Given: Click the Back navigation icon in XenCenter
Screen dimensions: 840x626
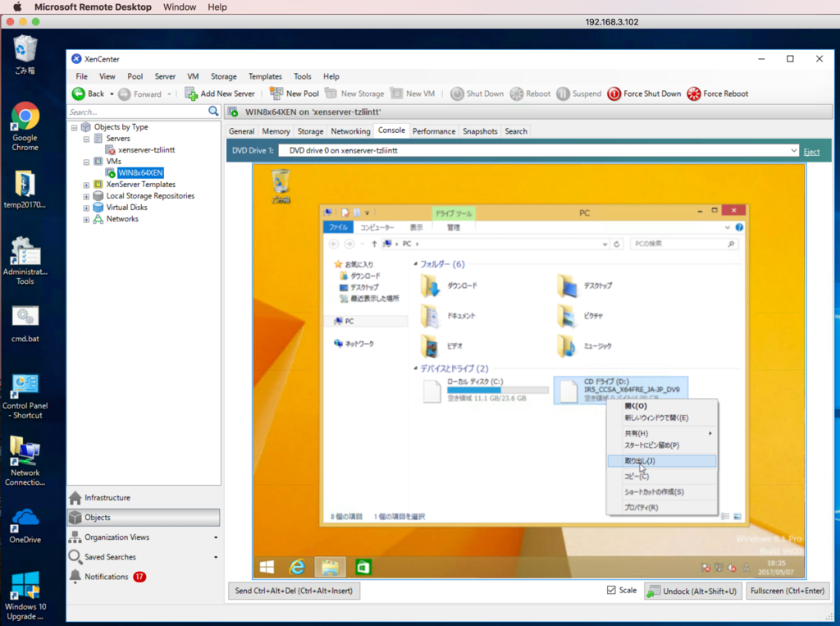Looking at the screenshot, I should click(78, 94).
